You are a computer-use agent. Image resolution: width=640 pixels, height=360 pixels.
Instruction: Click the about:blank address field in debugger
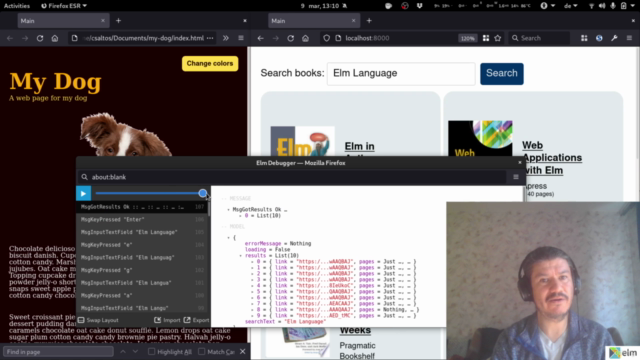[292, 177]
